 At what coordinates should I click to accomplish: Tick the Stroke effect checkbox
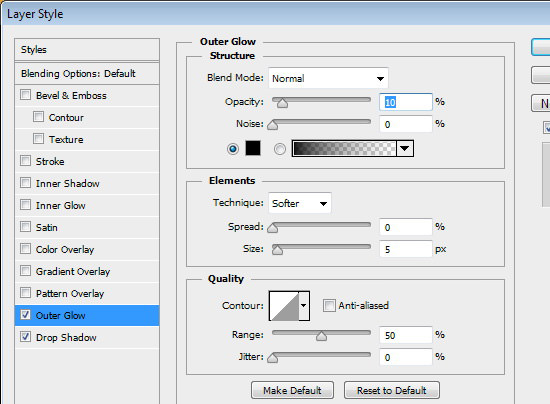(x=25, y=161)
